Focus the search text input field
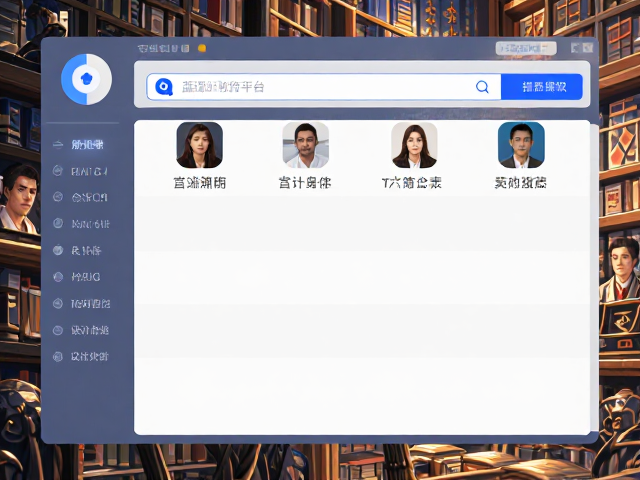Image resolution: width=640 pixels, height=480 pixels. [324, 87]
